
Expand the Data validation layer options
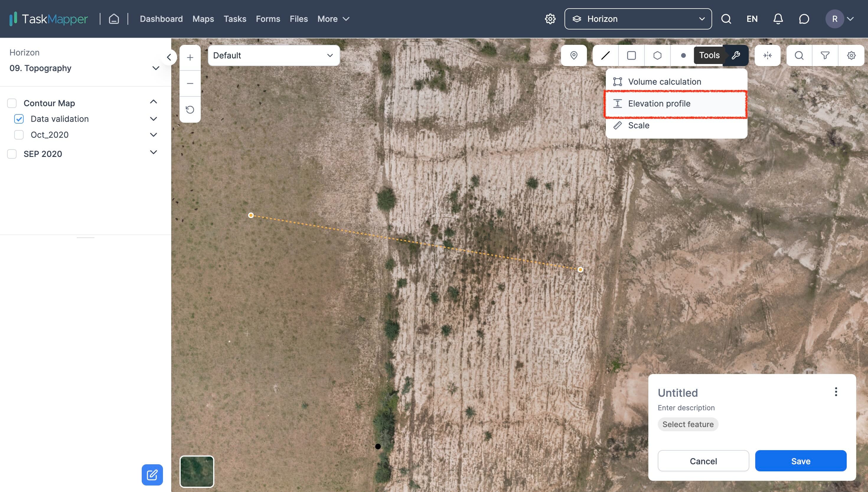(154, 119)
